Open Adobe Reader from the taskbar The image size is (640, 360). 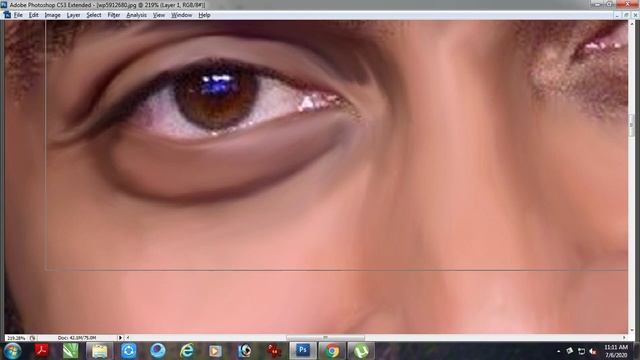pos(41,351)
